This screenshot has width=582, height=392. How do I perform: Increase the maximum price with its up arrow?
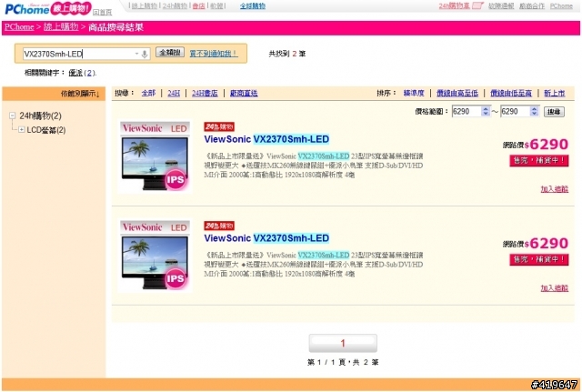pos(534,109)
